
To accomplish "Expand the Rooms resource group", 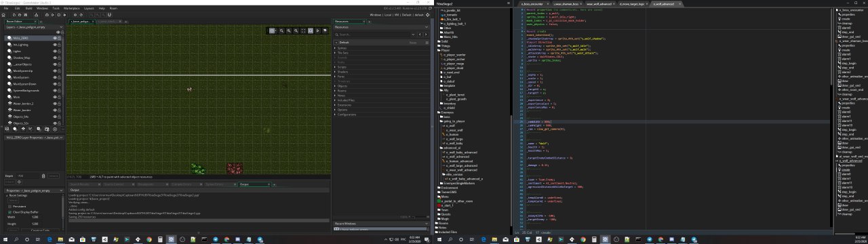I will [x=334, y=91].
